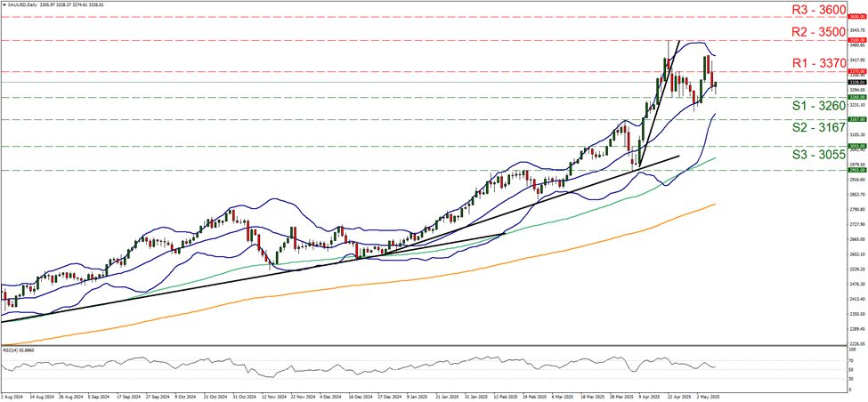
Task: Click the red 3500 price tag on axis
Action: [854, 40]
